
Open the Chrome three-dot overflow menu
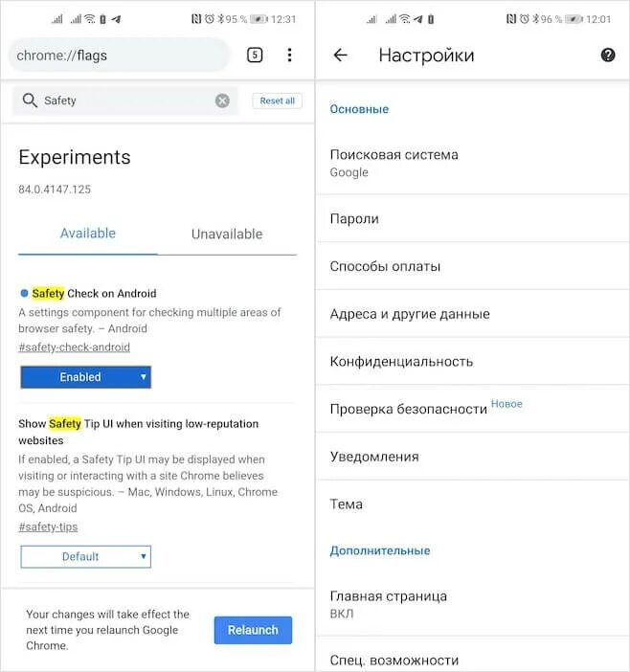point(289,56)
